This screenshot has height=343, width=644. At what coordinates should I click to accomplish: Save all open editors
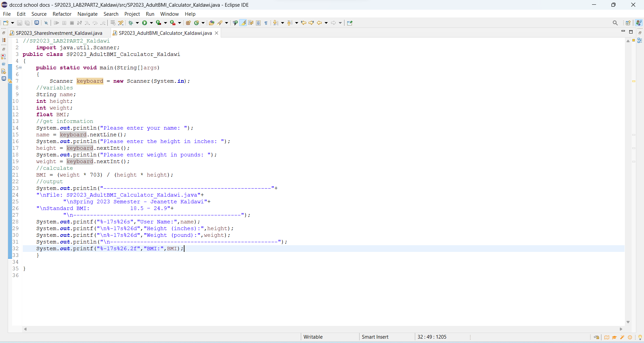[28, 23]
